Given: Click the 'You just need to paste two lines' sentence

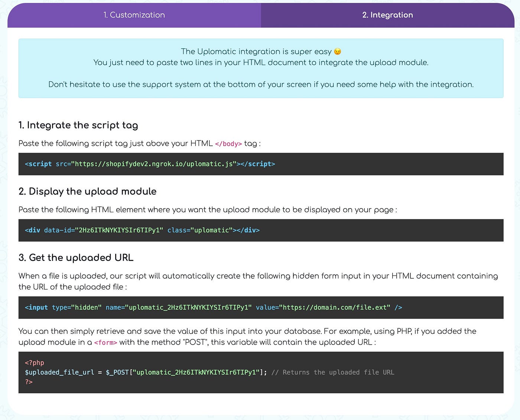Looking at the screenshot, I should (261, 62).
